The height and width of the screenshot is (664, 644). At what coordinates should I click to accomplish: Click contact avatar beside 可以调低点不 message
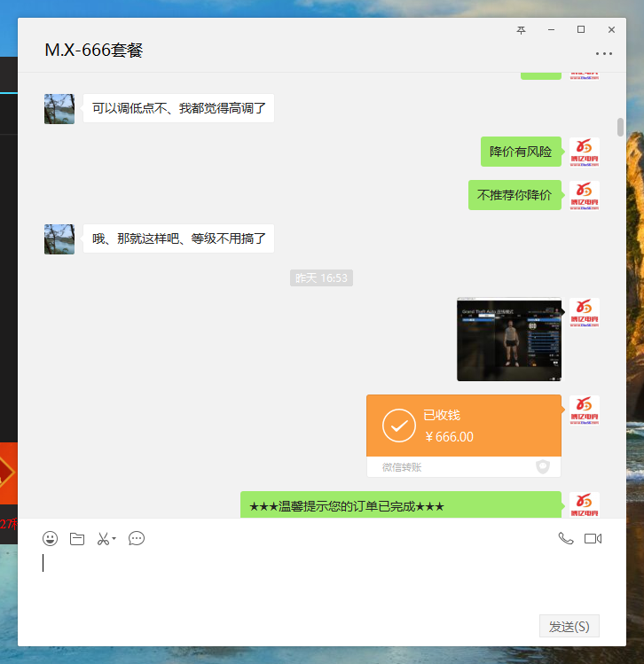click(x=59, y=109)
